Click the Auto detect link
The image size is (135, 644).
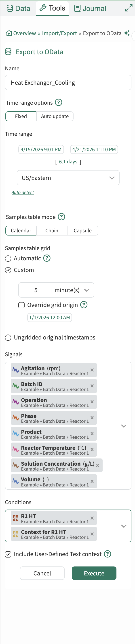coord(23,192)
